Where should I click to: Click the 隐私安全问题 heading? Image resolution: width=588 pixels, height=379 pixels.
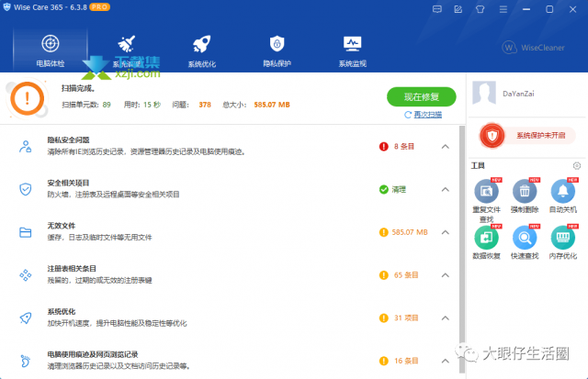(68, 140)
